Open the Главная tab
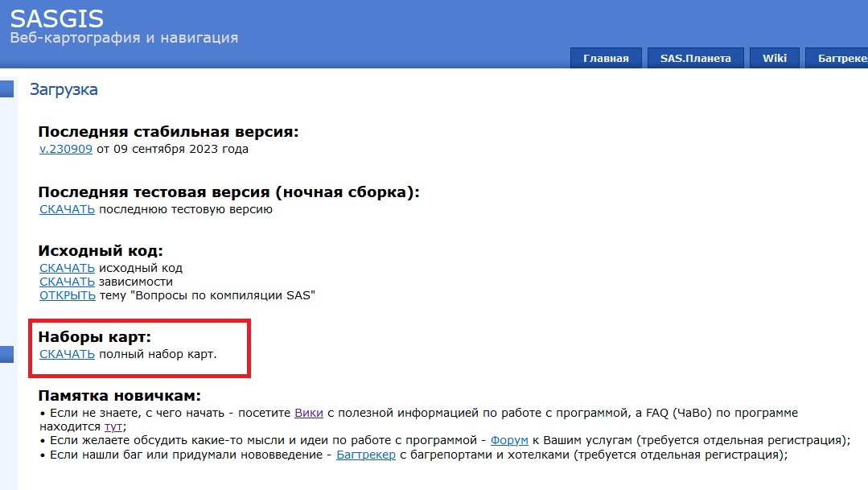868x490 pixels. tap(606, 59)
